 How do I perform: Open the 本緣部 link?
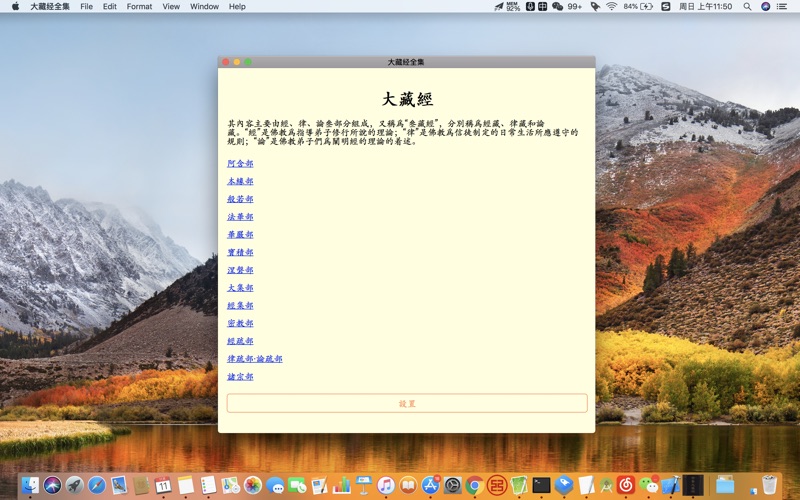[x=240, y=181]
